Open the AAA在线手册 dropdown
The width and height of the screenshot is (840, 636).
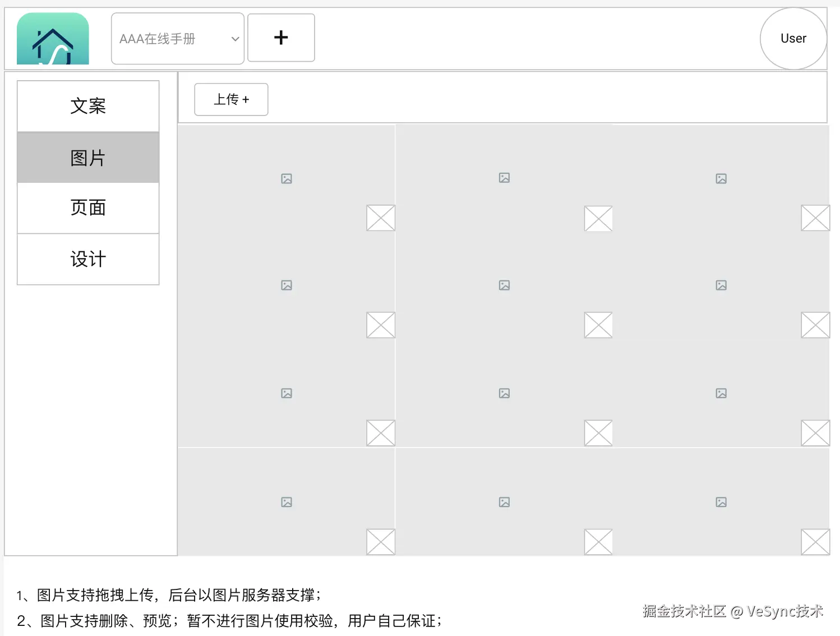pos(177,38)
